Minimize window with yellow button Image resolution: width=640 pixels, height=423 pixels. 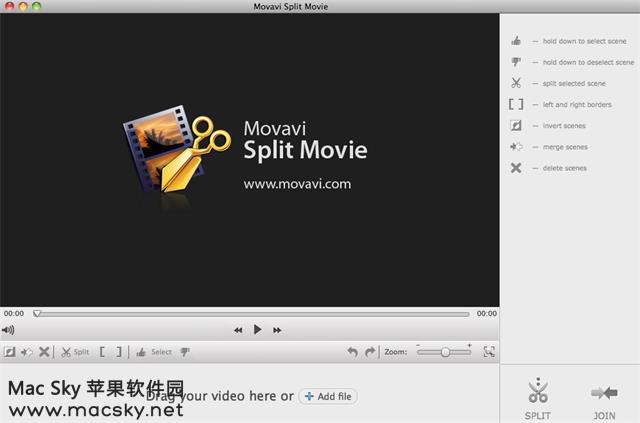pyautogui.click(x=23, y=6)
